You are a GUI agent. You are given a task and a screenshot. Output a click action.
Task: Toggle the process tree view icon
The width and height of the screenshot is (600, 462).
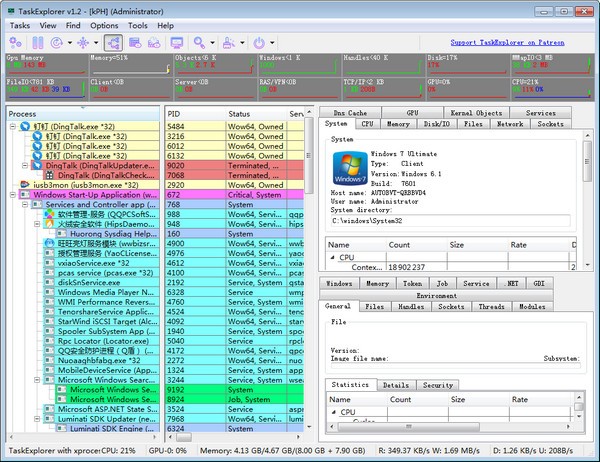click(111, 43)
